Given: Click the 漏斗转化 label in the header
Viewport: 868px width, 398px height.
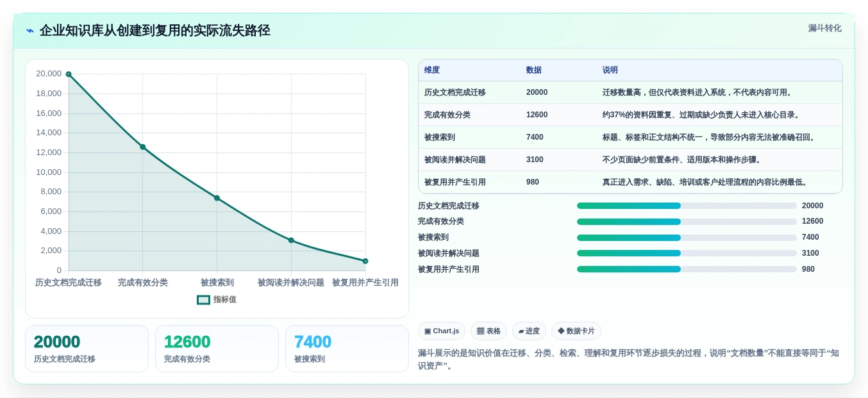Looking at the screenshot, I should 824,28.
